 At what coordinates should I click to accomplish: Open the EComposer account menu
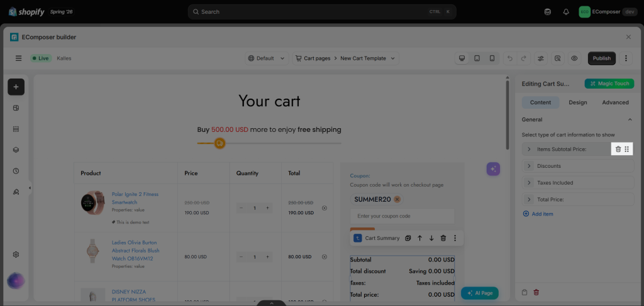608,12
